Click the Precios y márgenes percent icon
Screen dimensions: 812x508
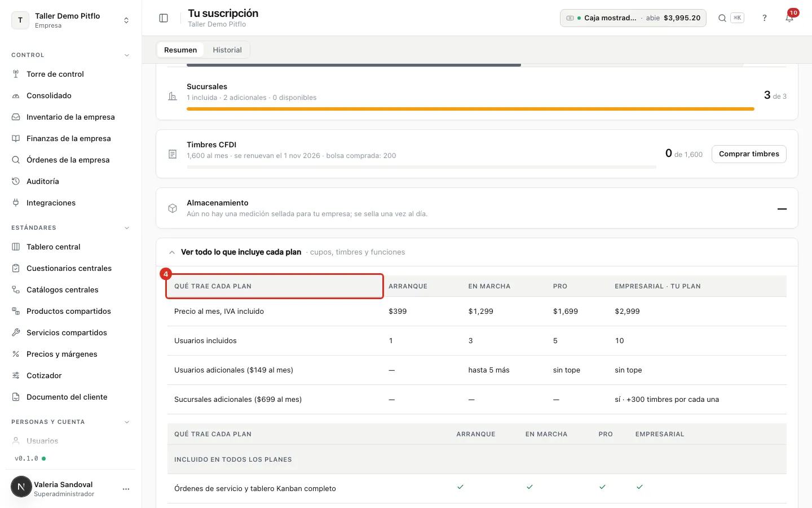click(x=16, y=354)
